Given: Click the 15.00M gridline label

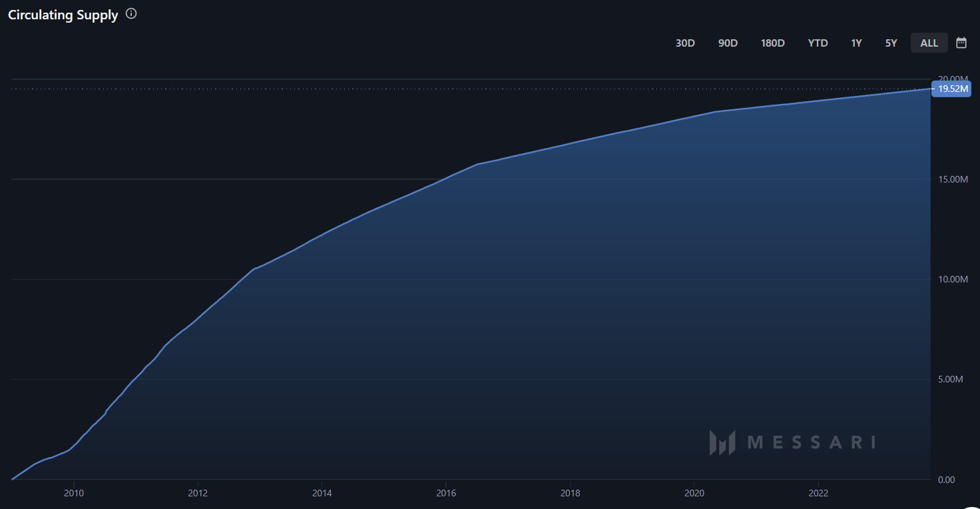Looking at the screenshot, I should coord(953,179).
